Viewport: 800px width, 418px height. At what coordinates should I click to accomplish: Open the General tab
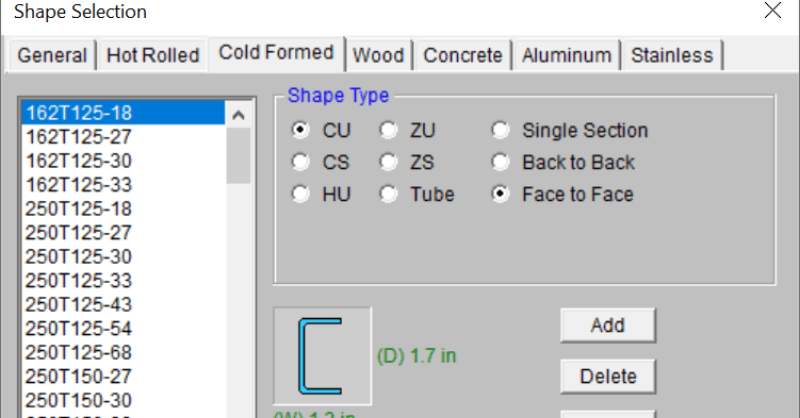click(x=52, y=55)
